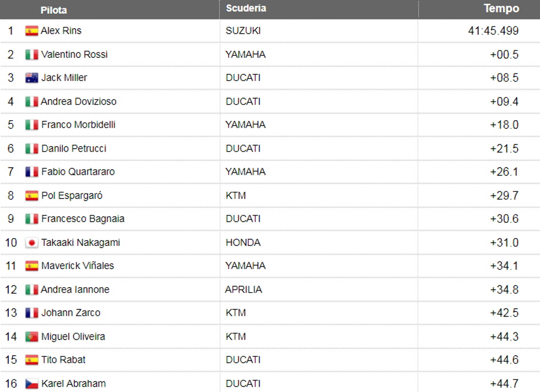
Task: Open Valentino Rossi's rider name
Action: (x=74, y=55)
